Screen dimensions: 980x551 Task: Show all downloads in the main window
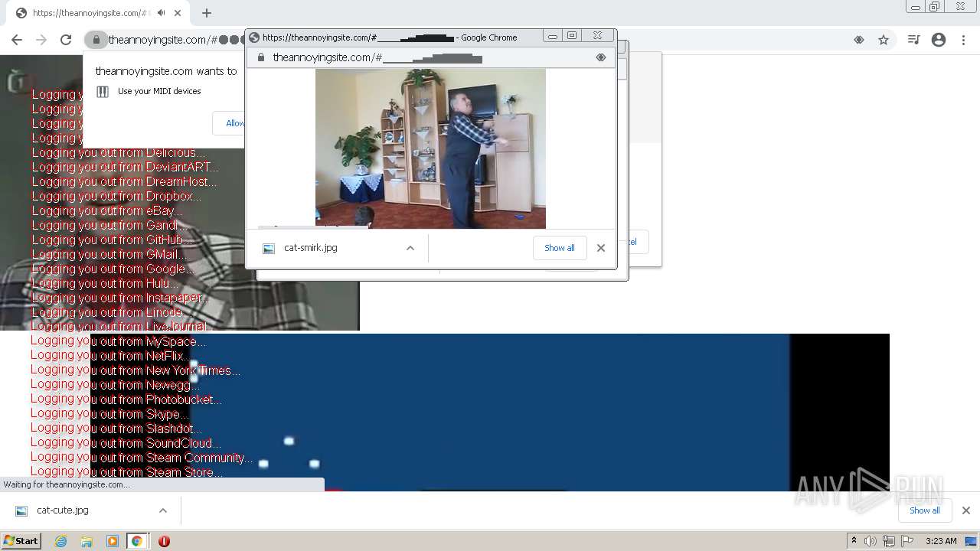tap(925, 510)
